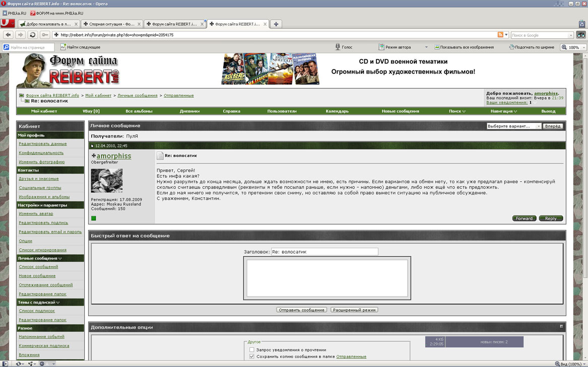Image resolution: width=588 pixels, height=367 pixels.
Task: Click the Voice (Голос) microphone icon
Action: [x=338, y=47]
